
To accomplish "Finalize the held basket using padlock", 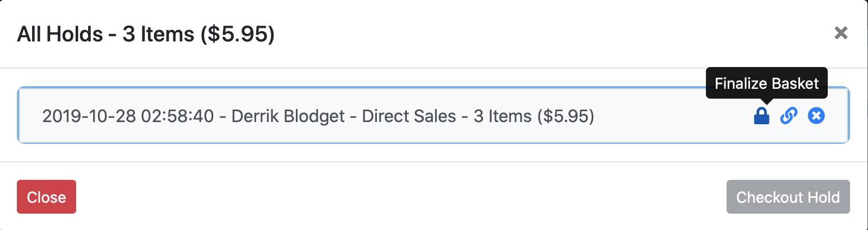I will click(x=761, y=116).
